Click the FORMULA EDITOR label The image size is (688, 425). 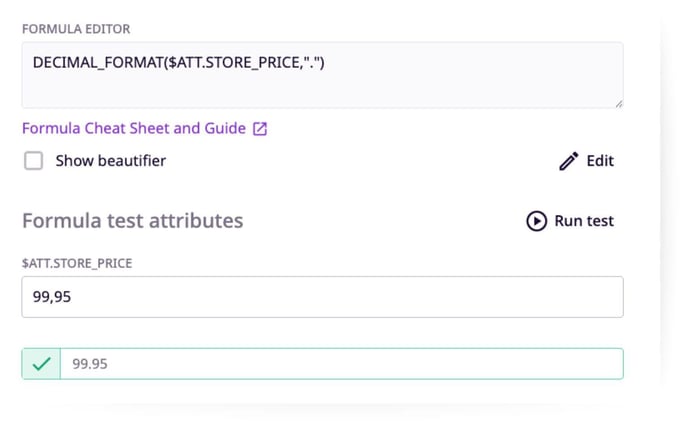click(x=76, y=29)
